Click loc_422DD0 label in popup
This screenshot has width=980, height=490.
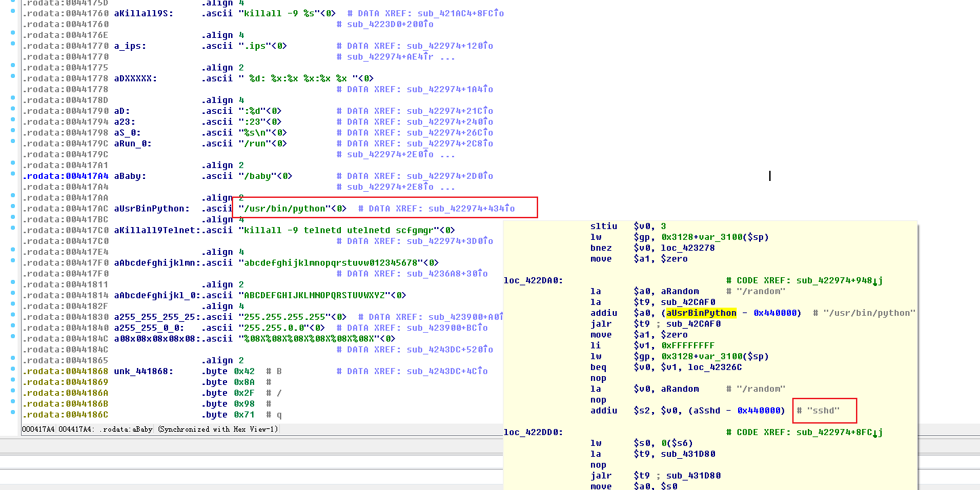coord(533,432)
